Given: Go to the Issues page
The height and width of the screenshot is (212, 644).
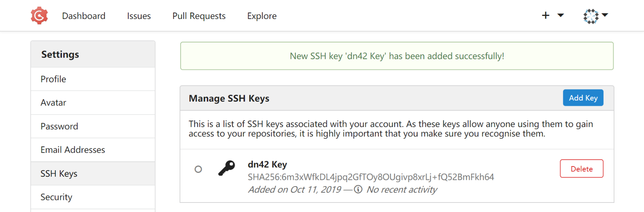Looking at the screenshot, I should coord(139,16).
